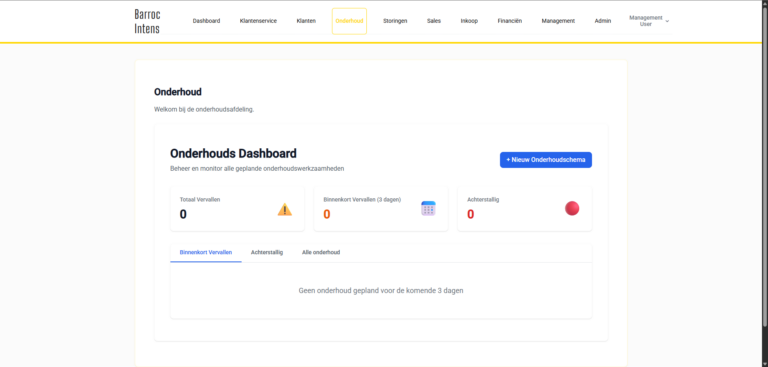Screen dimensions: 768x367
Task: Expand the Management User dropdown chevron
Action: [667, 21]
